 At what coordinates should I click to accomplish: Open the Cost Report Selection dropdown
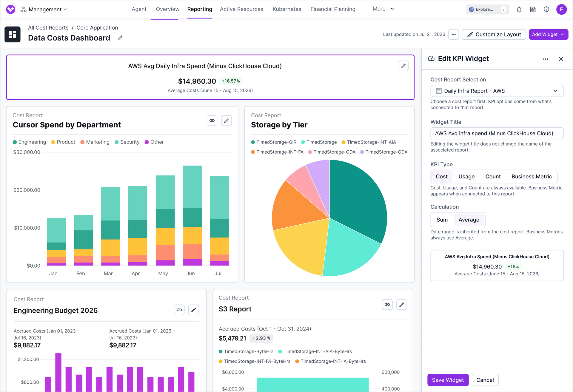pos(497,91)
